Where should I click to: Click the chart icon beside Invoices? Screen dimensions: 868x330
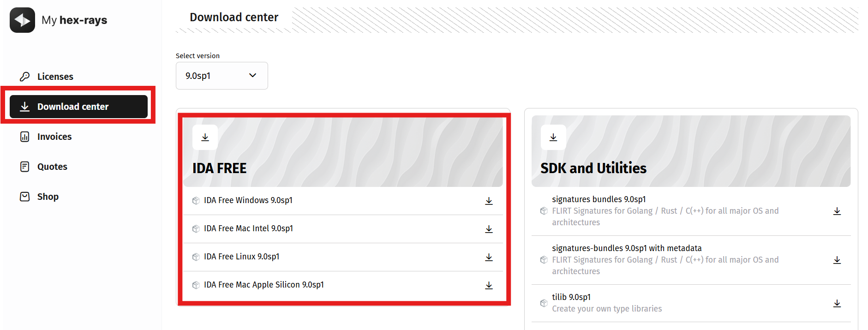click(x=25, y=137)
